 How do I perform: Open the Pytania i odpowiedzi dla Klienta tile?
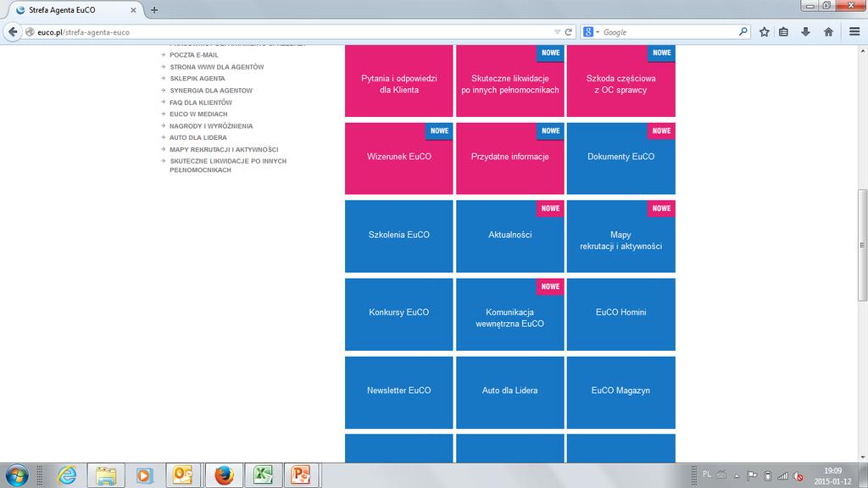(398, 80)
